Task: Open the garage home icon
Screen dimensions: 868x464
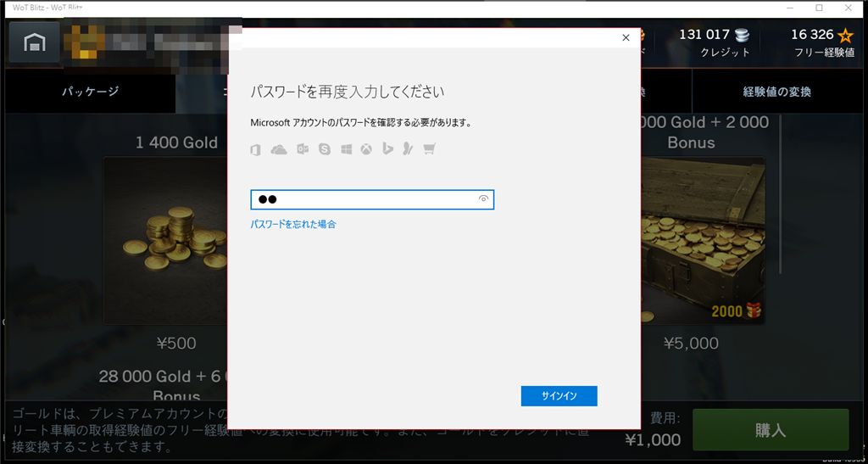Action: 34,42
